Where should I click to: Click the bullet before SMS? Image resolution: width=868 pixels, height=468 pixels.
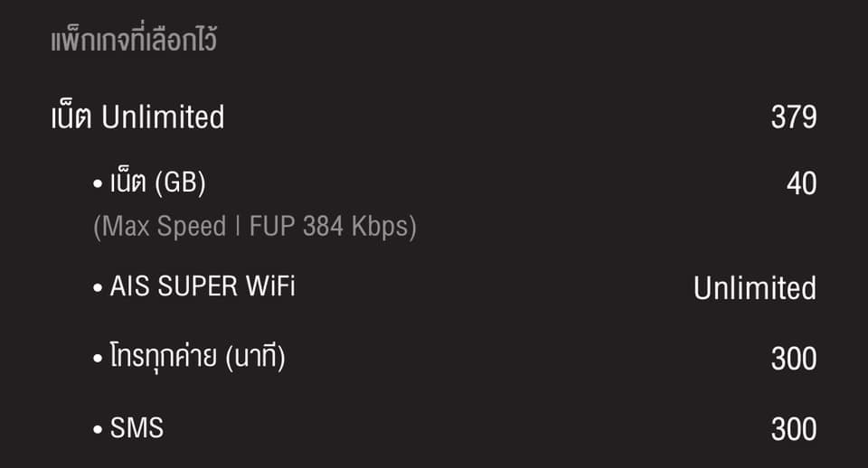(x=98, y=429)
